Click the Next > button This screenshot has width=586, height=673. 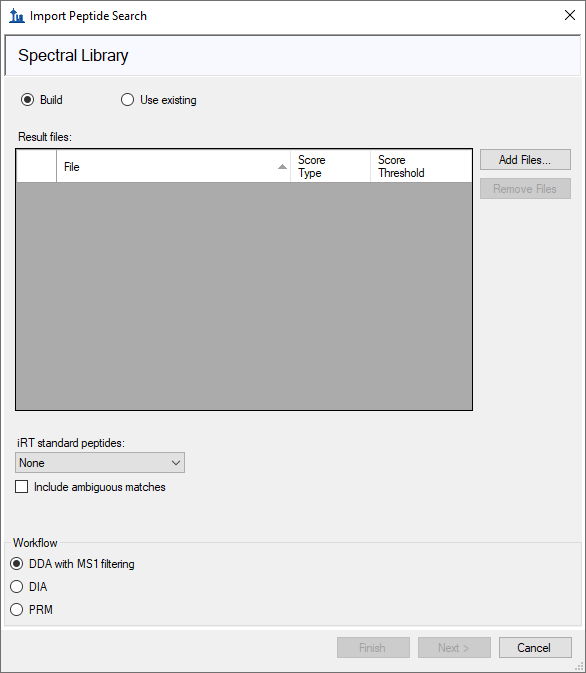click(454, 648)
